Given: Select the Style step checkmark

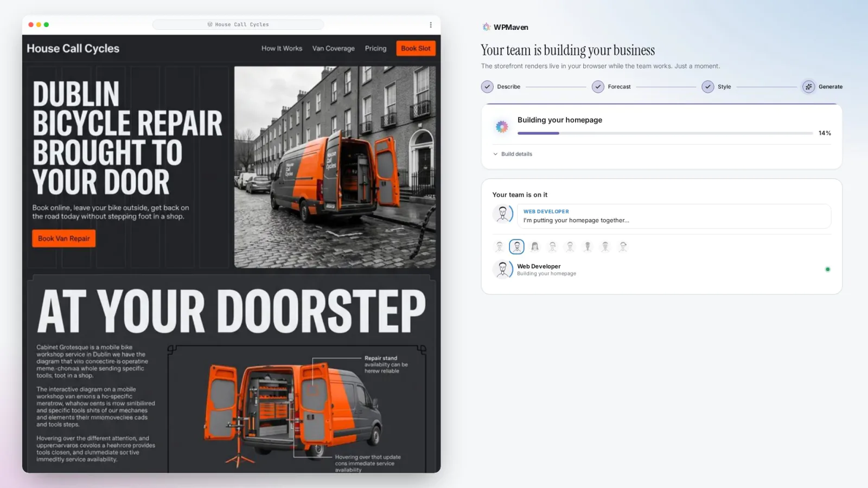Looking at the screenshot, I should [x=707, y=87].
